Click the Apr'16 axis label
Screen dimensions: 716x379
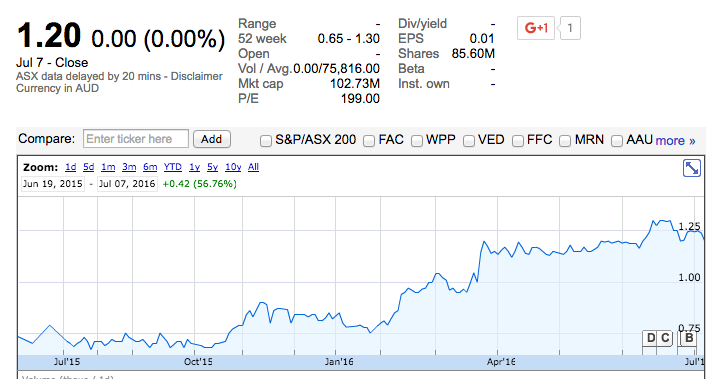(x=501, y=362)
